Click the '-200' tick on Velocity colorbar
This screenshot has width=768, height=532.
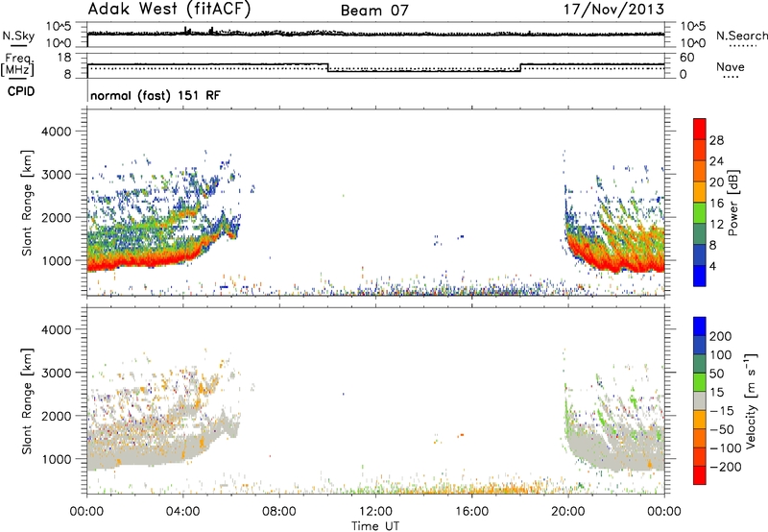point(725,467)
